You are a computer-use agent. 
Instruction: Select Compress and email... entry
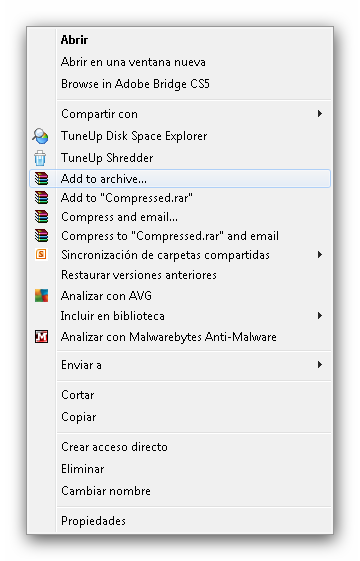(x=180, y=216)
